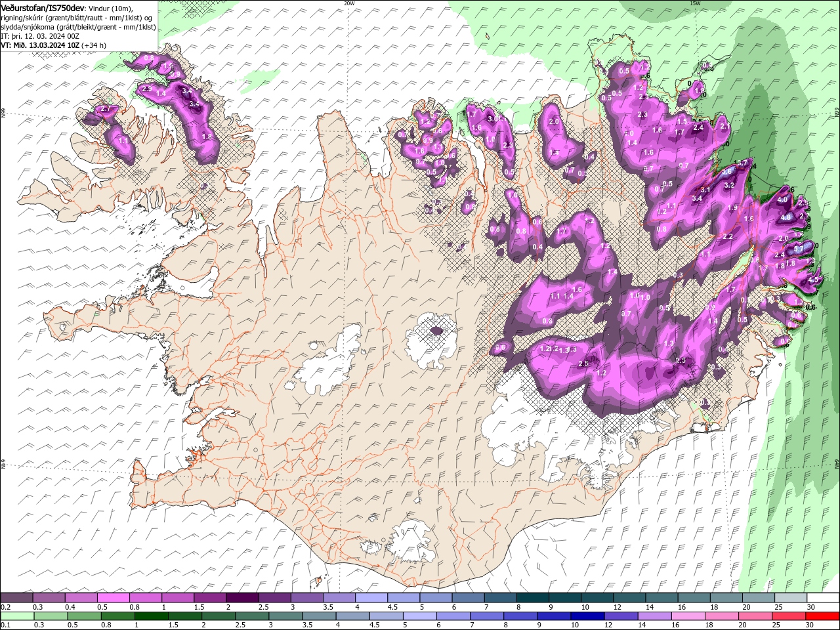Pick the lavender snow swatch between 4 and 4.5
The width and height of the screenshot is (840, 630).
pyautogui.click(x=371, y=598)
